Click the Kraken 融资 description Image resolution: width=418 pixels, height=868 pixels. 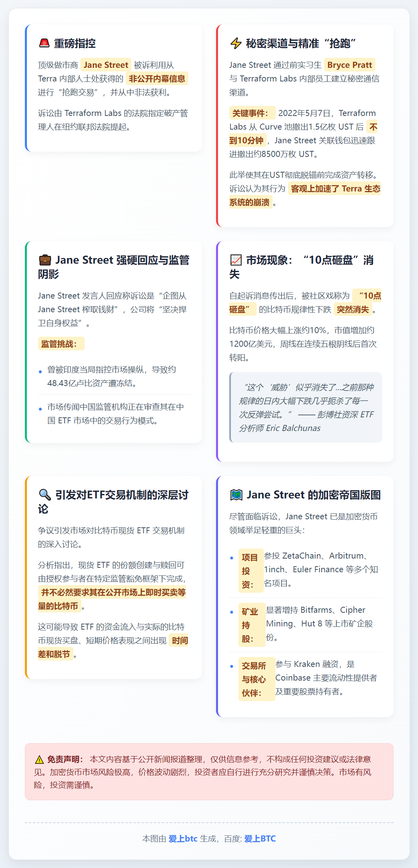click(326, 678)
